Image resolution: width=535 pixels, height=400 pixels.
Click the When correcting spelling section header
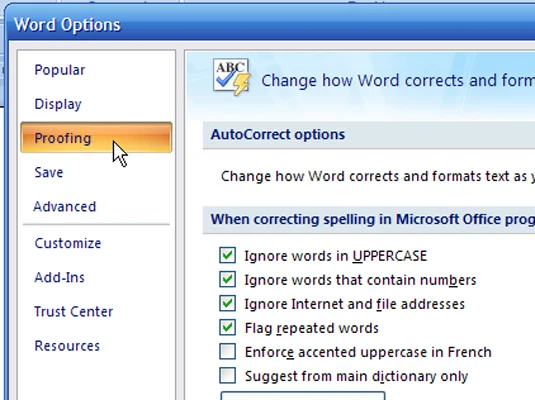click(369, 219)
